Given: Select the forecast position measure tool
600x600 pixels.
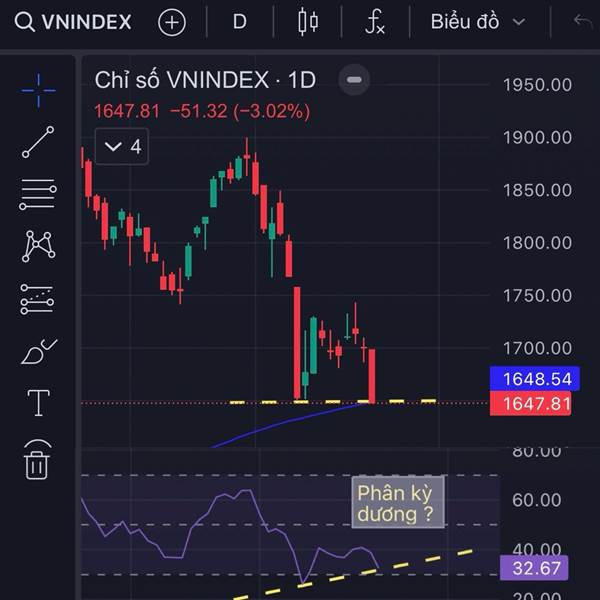Looking at the screenshot, I should (x=37, y=299).
